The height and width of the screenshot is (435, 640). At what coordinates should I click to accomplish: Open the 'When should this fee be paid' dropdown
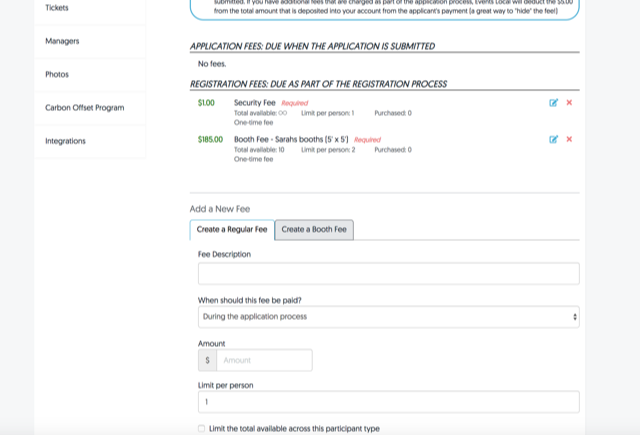(x=388, y=317)
